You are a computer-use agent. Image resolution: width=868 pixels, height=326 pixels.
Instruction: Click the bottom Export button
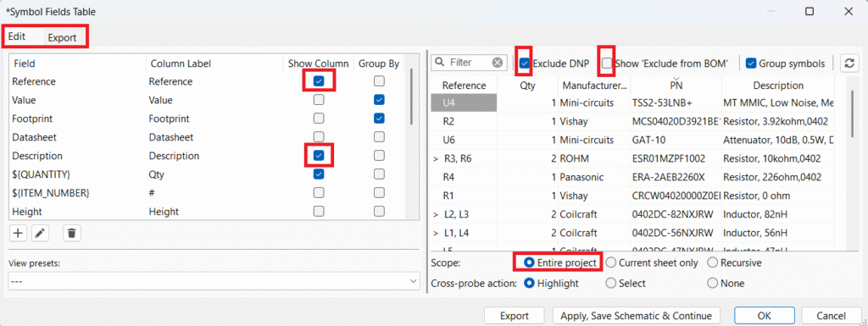(515, 316)
